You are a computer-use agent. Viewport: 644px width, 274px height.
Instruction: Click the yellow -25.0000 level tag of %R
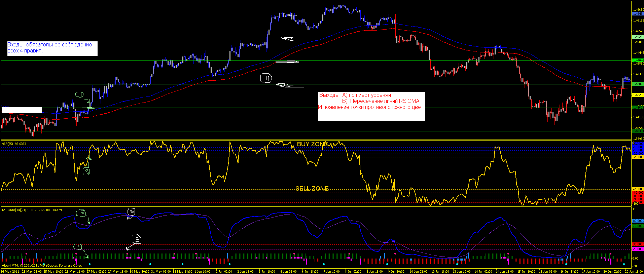pos(638,157)
